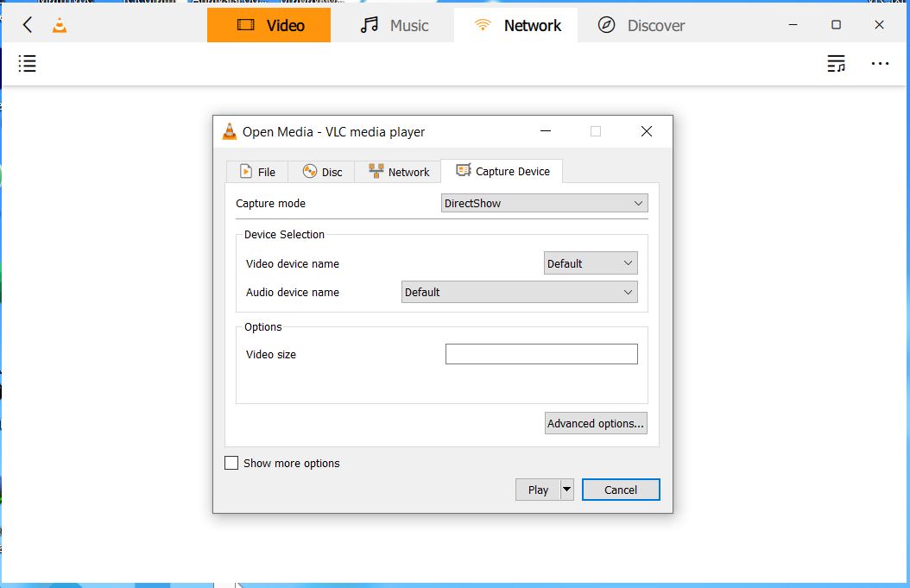This screenshot has height=588, width=910.
Task: Select the Capture Device tab
Action: click(502, 171)
